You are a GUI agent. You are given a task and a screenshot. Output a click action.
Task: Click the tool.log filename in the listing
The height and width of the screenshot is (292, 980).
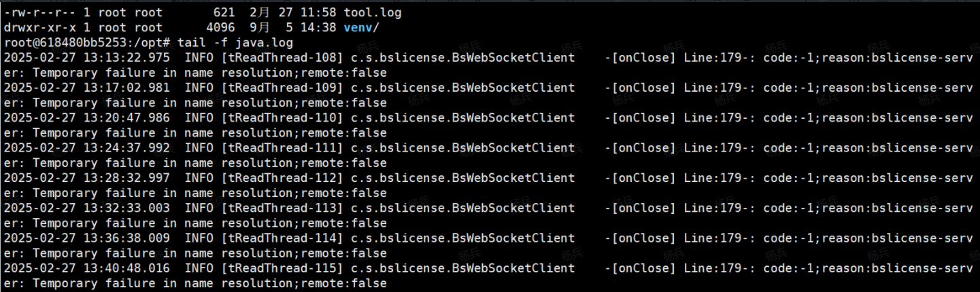click(372, 13)
